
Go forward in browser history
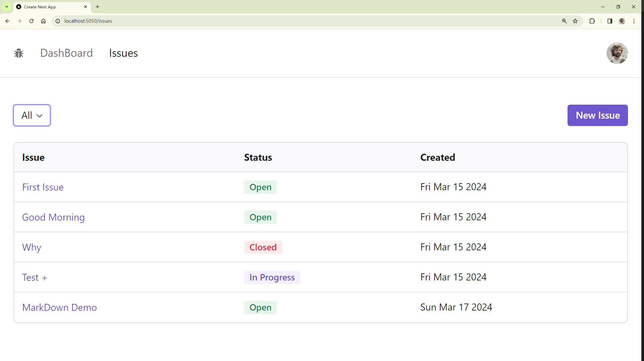point(19,21)
